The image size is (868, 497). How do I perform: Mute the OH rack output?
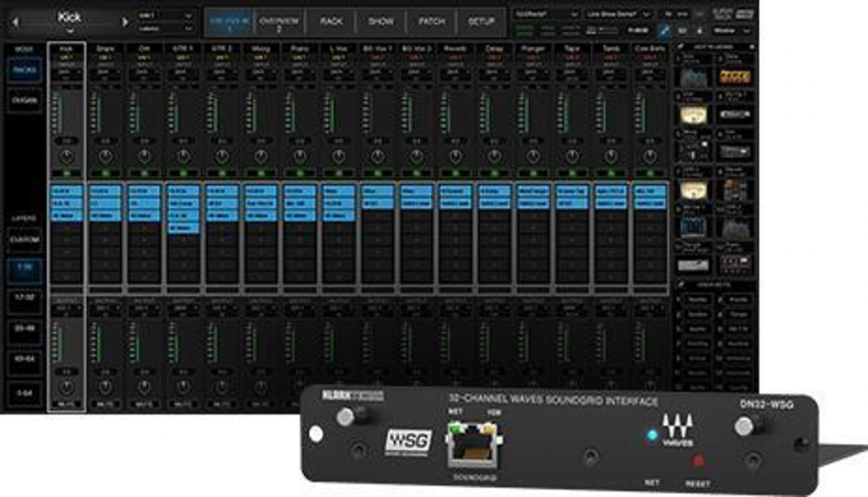(x=144, y=404)
